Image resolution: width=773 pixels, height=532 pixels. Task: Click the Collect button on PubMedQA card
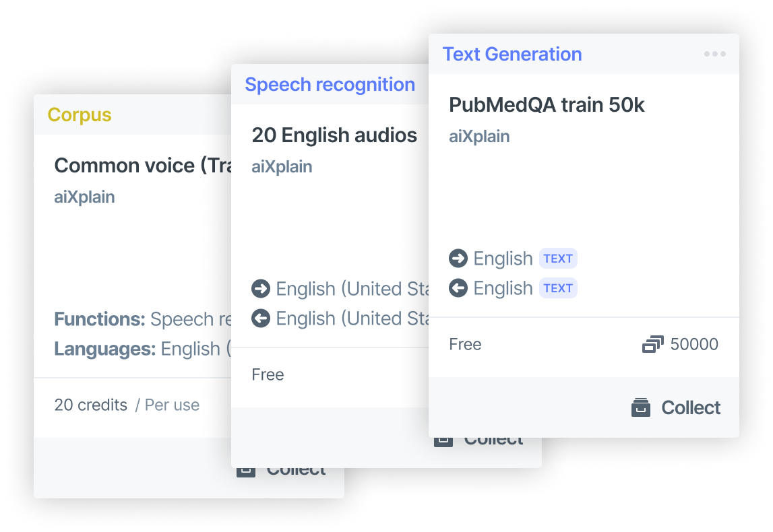click(677, 408)
